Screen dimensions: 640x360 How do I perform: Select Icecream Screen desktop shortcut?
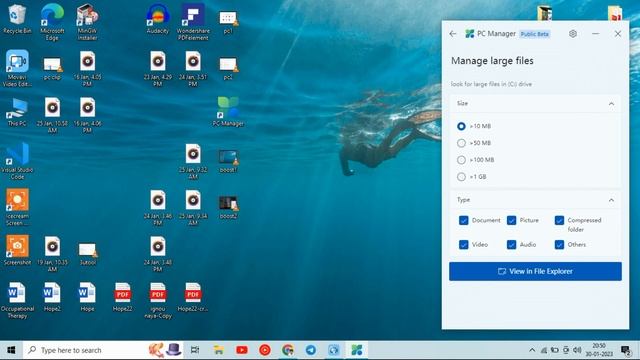click(17, 207)
